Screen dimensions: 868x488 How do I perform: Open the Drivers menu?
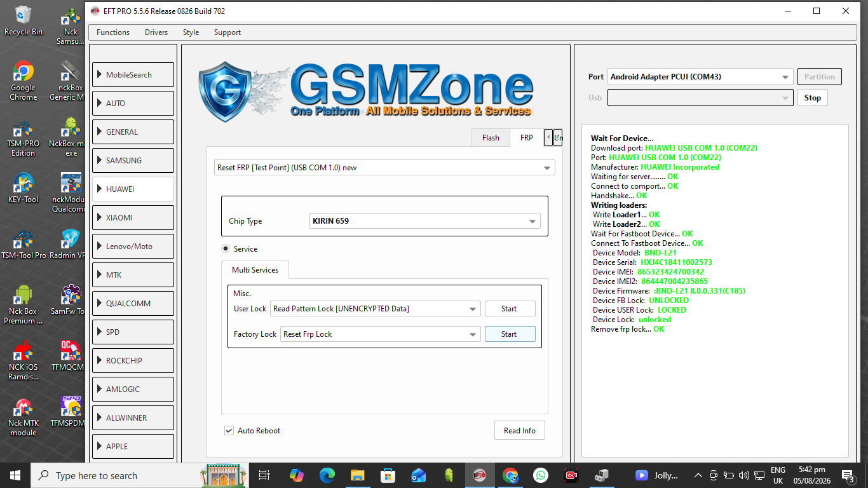pos(156,32)
